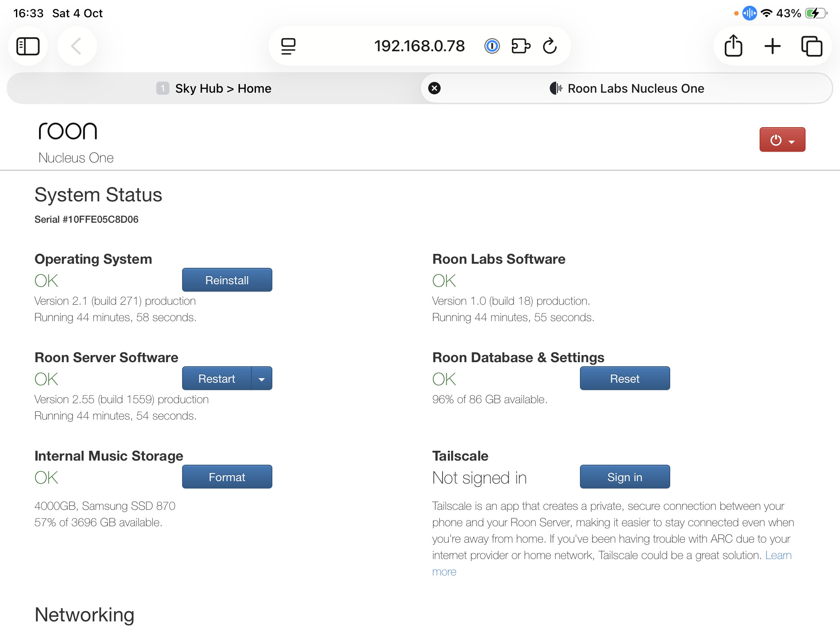Switch to Sky Hub > Home tab
The width and height of the screenshot is (840, 630).
click(x=214, y=89)
